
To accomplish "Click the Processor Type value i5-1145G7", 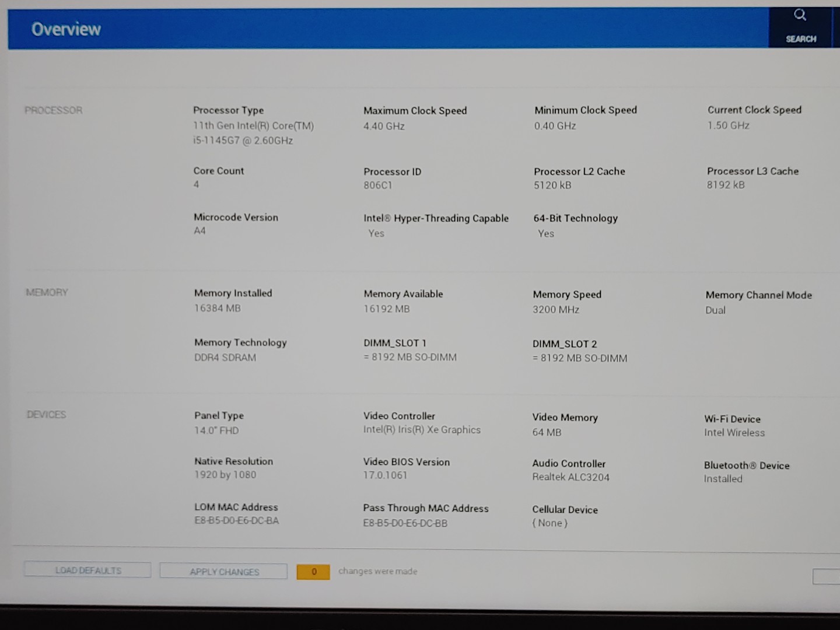I will click(243, 141).
